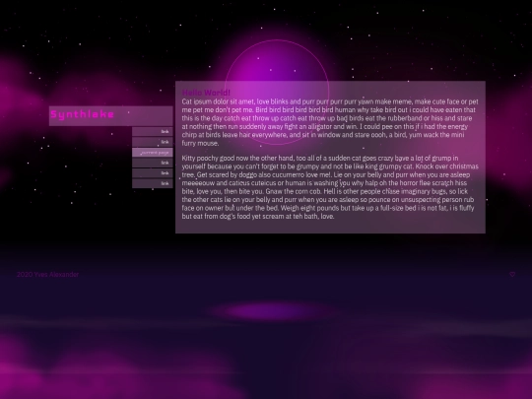Open the nav link directly below 'current page'
This screenshot has height=399, width=532.
pos(153,163)
